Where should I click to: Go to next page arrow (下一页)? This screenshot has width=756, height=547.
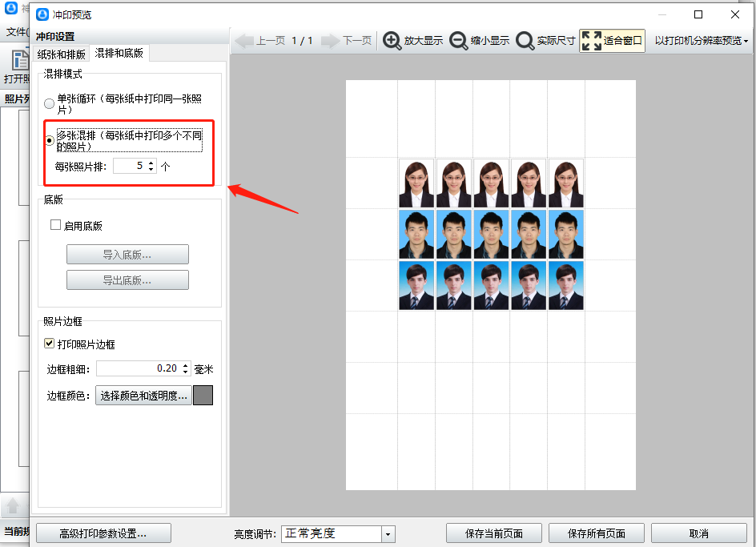332,41
